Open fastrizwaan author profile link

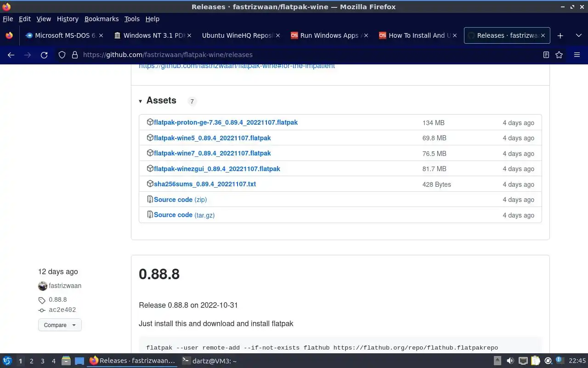pyautogui.click(x=65, y=286)
